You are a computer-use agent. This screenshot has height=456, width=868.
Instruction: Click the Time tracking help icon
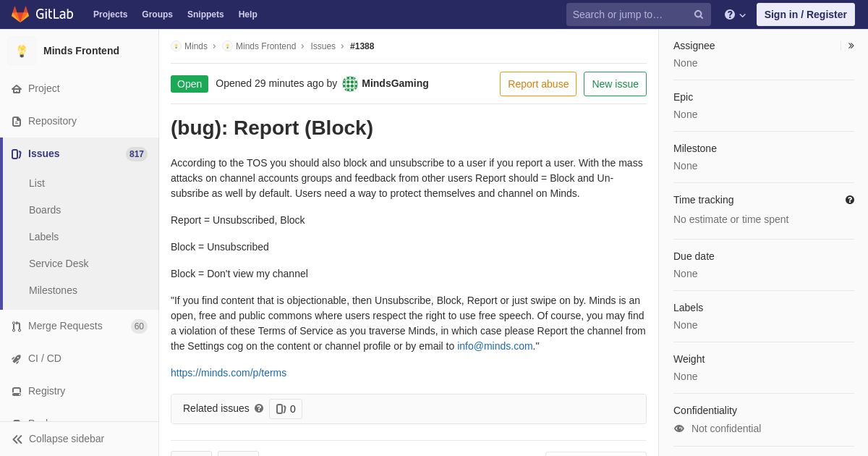[850, 200]
